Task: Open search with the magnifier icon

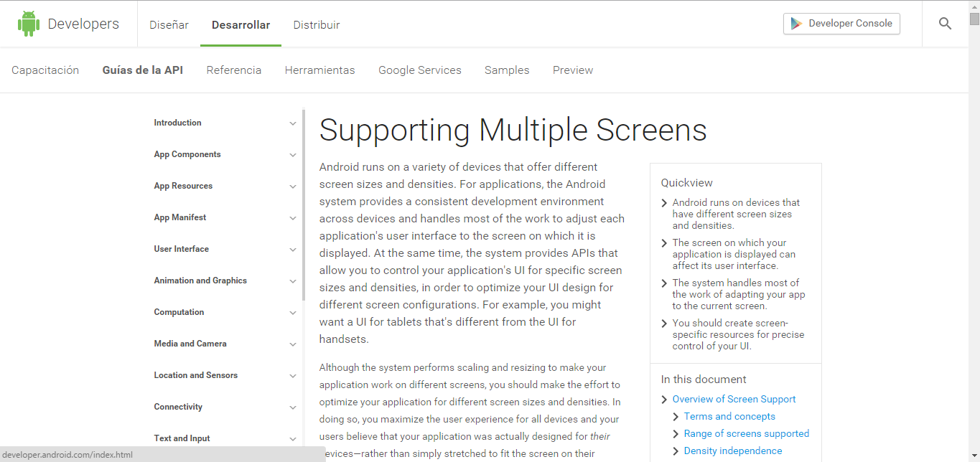Action: pos(945,24)
